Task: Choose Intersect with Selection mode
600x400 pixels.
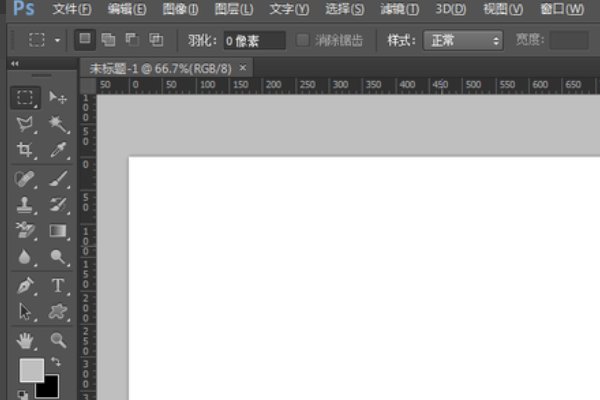Action: pos(156,40)
